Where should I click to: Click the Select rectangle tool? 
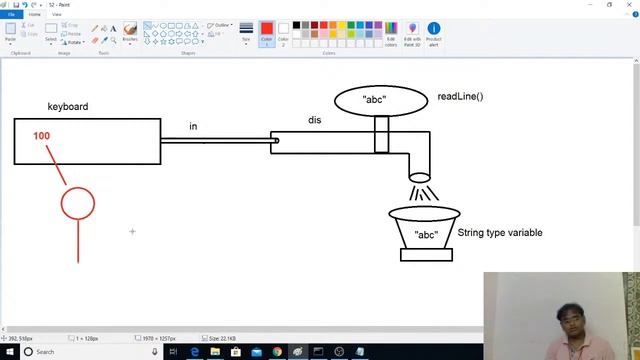(x=51, y=29)
